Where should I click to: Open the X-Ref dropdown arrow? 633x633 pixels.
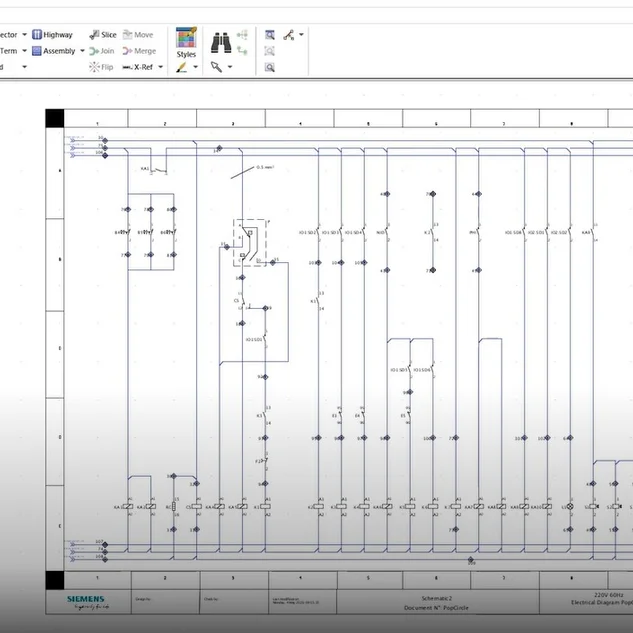[161, 67]
